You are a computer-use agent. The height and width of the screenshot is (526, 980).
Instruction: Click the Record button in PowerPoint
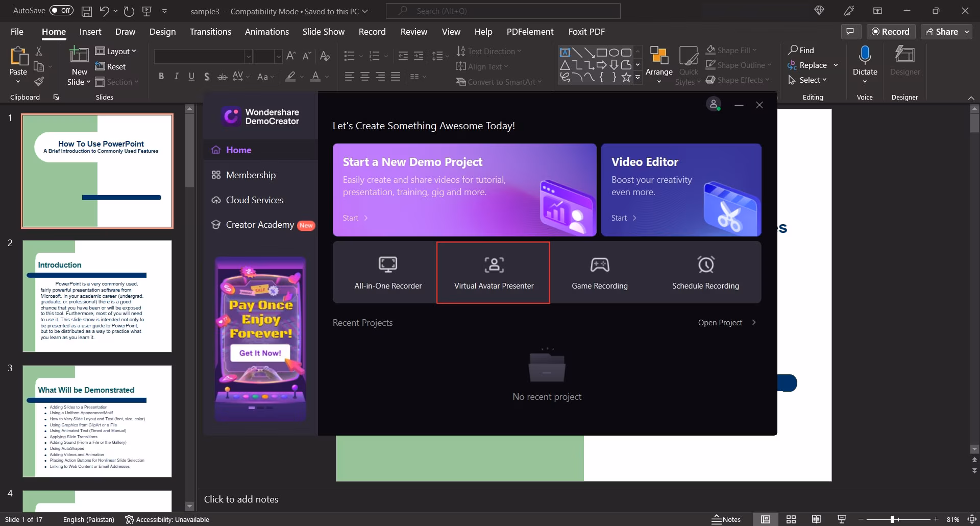pos(891,32)
